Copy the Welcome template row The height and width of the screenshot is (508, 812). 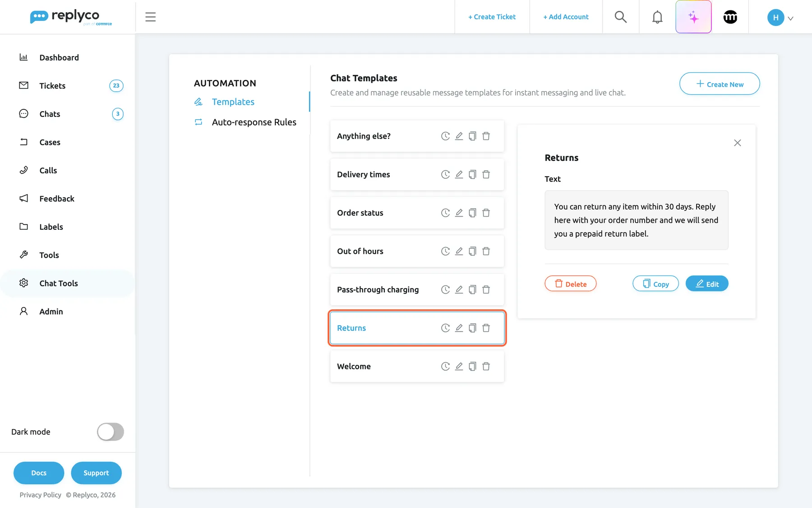(472, 366)
